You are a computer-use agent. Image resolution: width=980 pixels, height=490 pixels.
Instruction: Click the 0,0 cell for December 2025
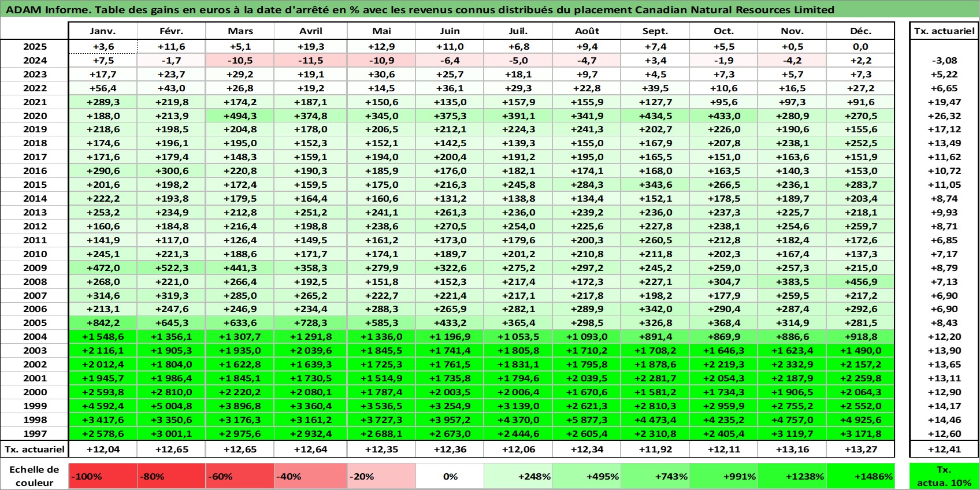[x=860, y=47]
